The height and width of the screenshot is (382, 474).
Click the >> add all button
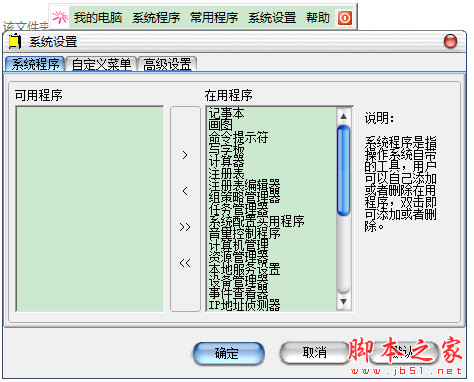click(x=185, y=227)
